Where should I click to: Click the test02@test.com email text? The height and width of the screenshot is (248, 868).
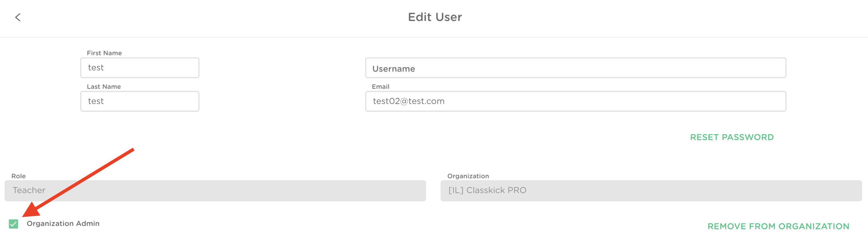[x=408, y=101]
